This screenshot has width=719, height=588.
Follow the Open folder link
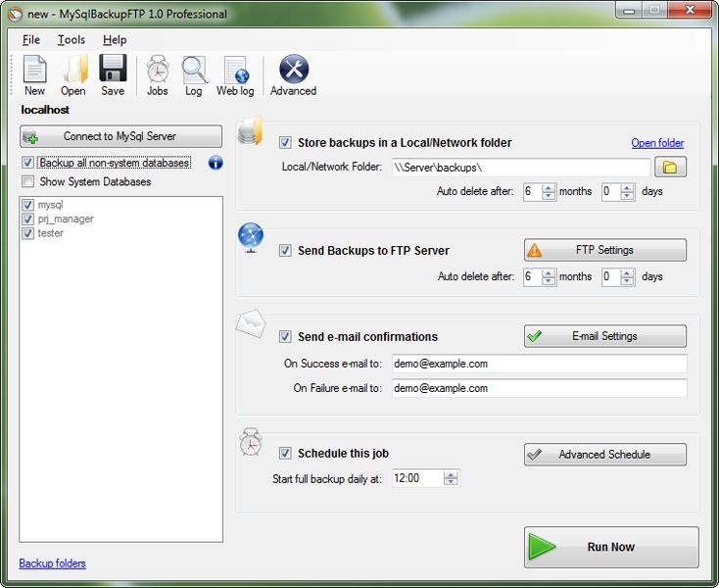click(x=657, y=143)
